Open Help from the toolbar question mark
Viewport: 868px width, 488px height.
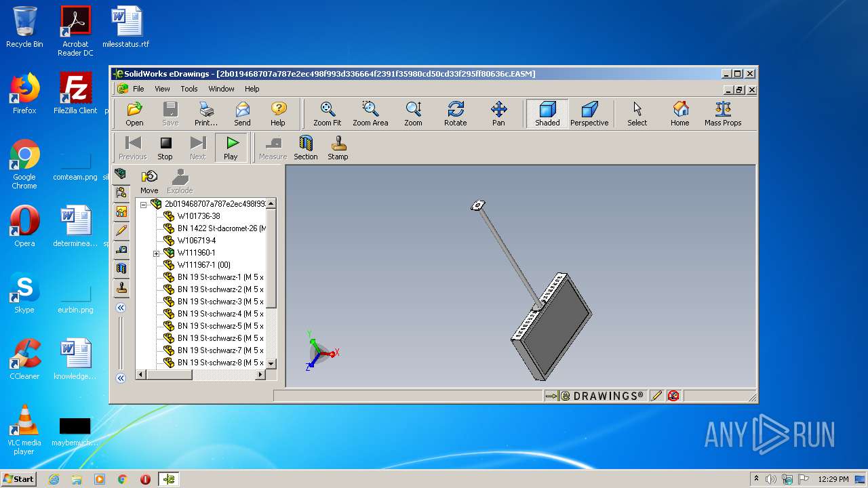[x=278, y=114]
